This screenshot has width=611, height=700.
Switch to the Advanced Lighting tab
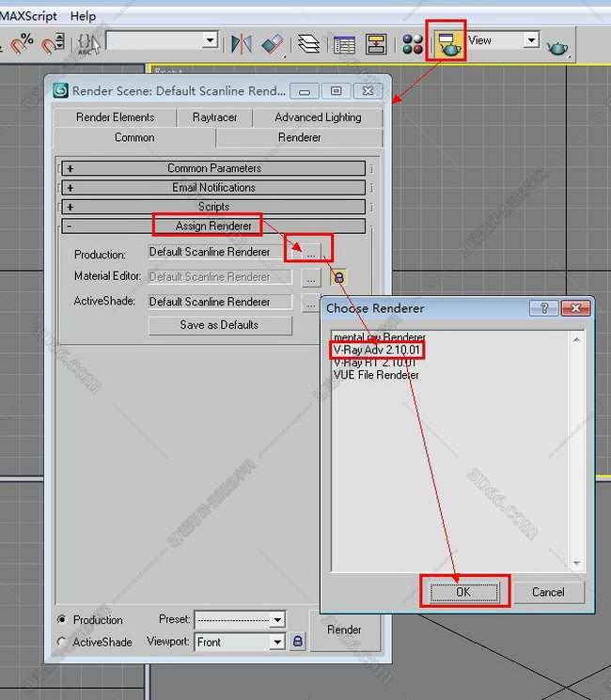(318, 117)
